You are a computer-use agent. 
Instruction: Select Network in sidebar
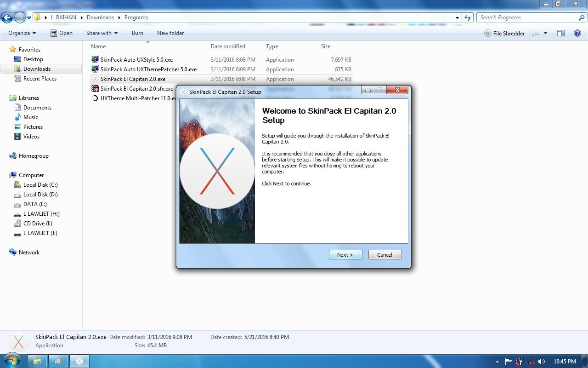(29, 253)
